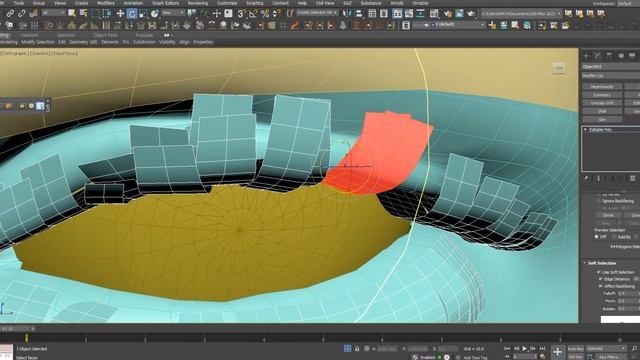Open the Modify Selection ribbon panel
640x360 pixels.
(38, 42)
